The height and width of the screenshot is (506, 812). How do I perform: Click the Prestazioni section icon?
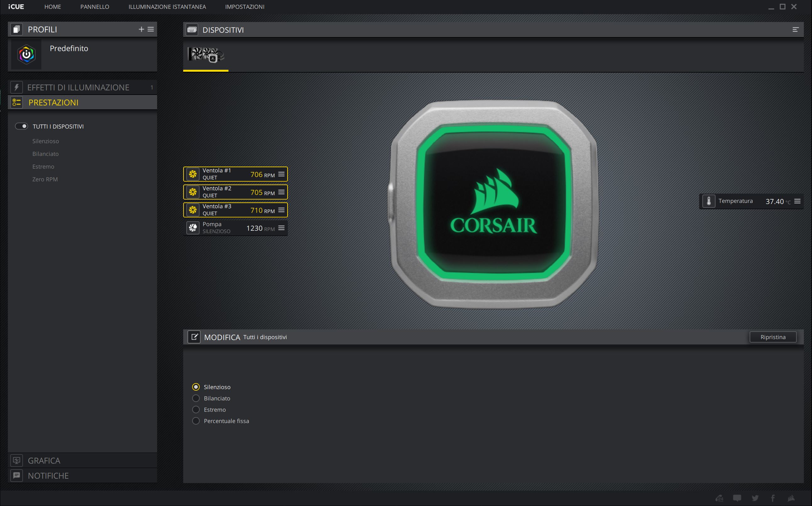click(16, 102)
